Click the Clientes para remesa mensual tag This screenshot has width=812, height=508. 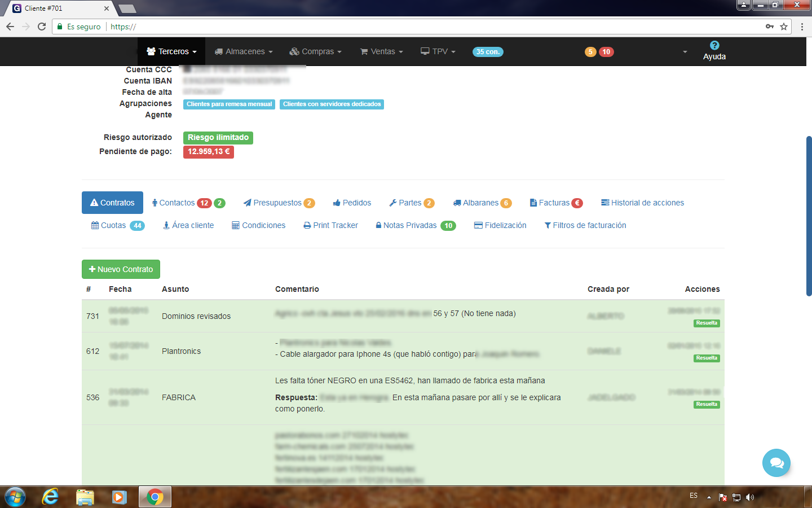[229, 104]
